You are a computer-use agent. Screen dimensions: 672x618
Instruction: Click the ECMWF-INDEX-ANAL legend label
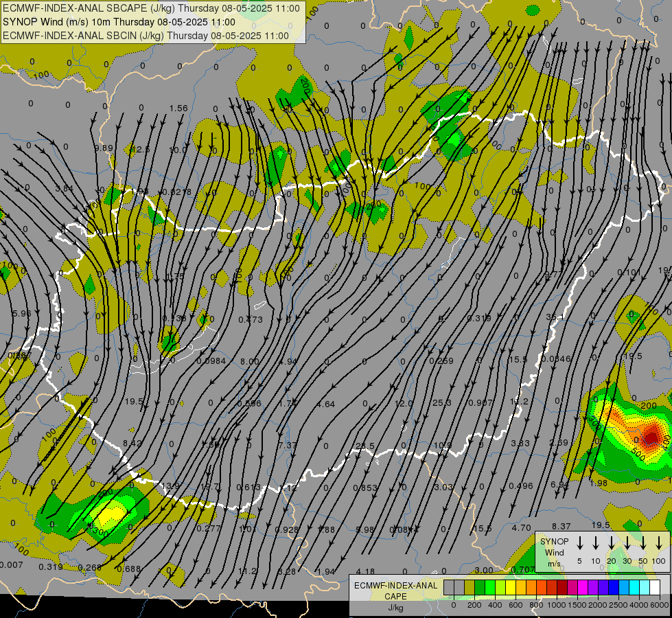click(395, 586)
